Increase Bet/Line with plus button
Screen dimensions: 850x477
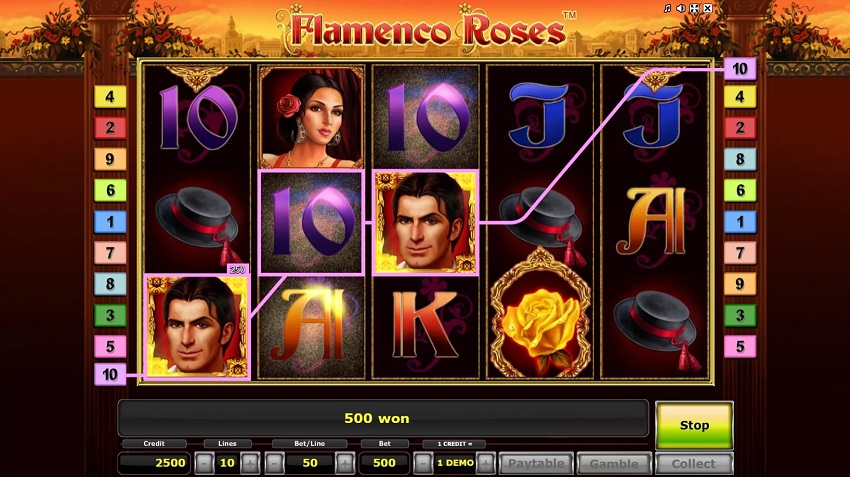tap(345, 463)
